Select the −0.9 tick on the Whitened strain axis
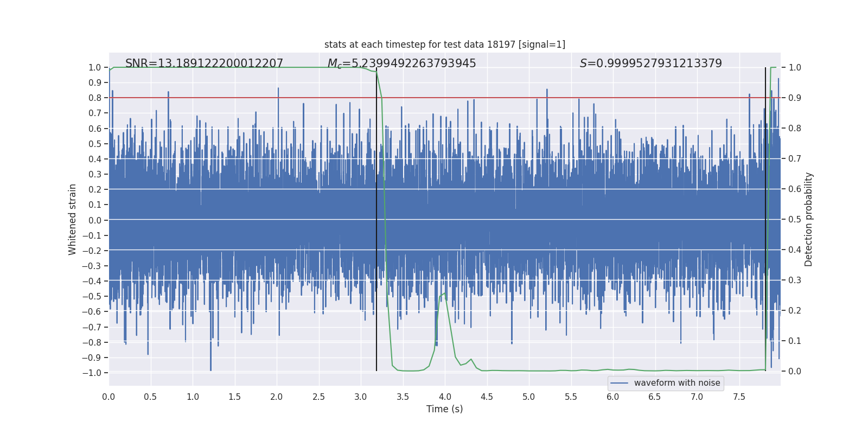The image size is (868, 434). click(x=92, y=358)
